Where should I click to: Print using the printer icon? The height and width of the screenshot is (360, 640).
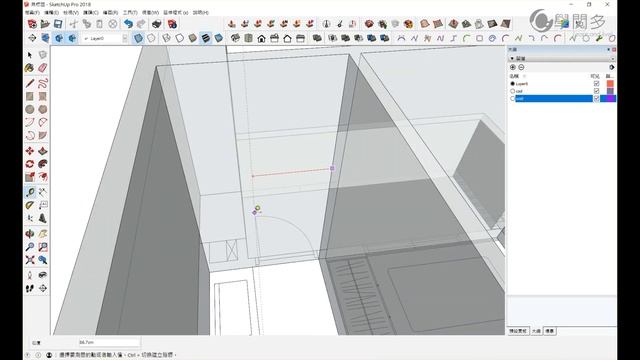coord(156,24)
